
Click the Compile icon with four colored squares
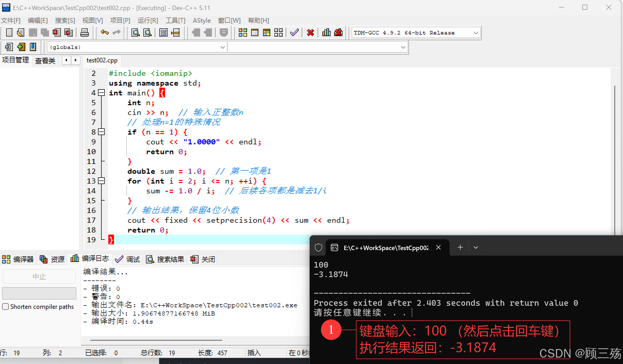[243, 32]
